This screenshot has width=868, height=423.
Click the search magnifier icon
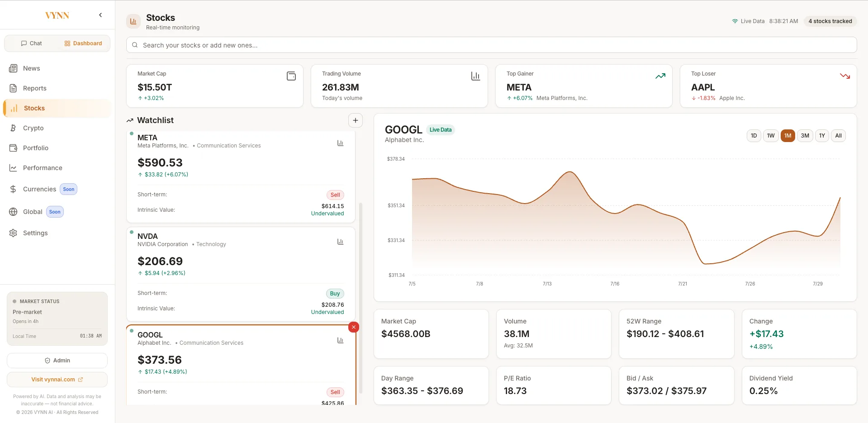pyautogui.click(x=135, y=45)
